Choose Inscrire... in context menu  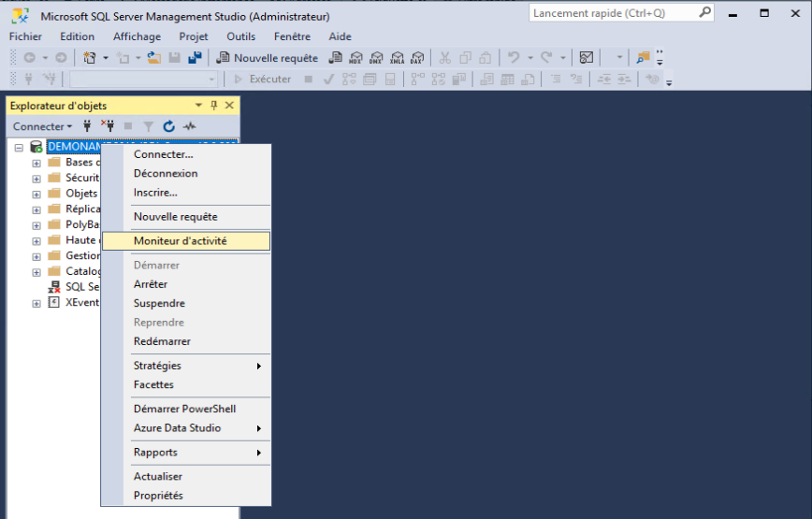pos(186,193)
